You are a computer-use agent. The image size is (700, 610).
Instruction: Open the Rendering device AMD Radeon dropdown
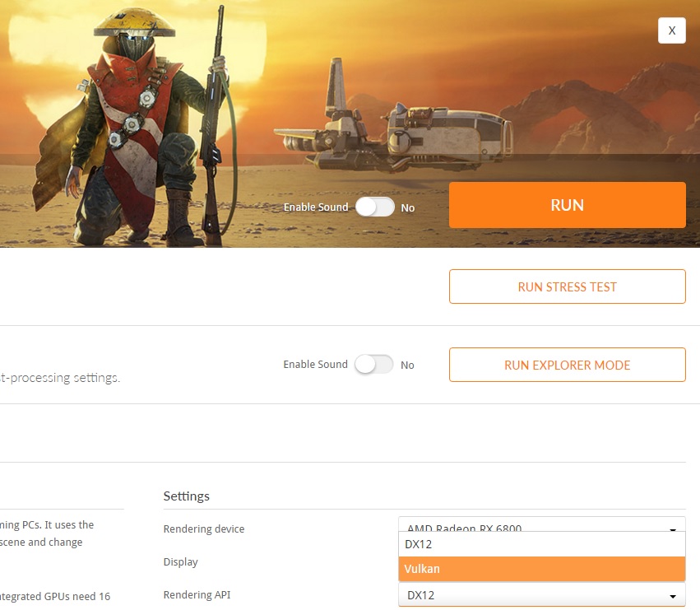pyautogui.click(x=541, y=524)
